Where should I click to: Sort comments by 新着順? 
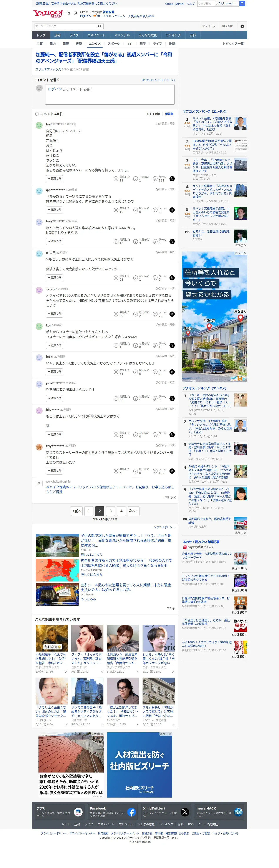(169, 114)
